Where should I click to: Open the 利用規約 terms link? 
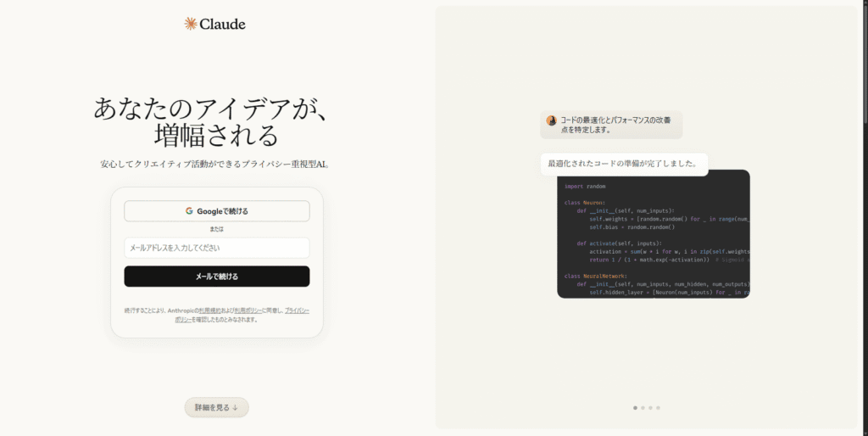pyautogui.click(x=210, y=310)
